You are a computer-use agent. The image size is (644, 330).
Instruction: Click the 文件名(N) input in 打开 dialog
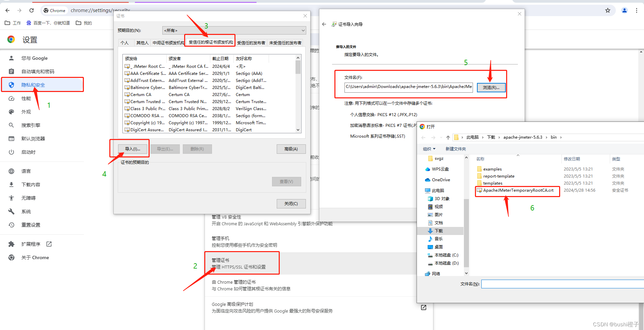(562, 284)
